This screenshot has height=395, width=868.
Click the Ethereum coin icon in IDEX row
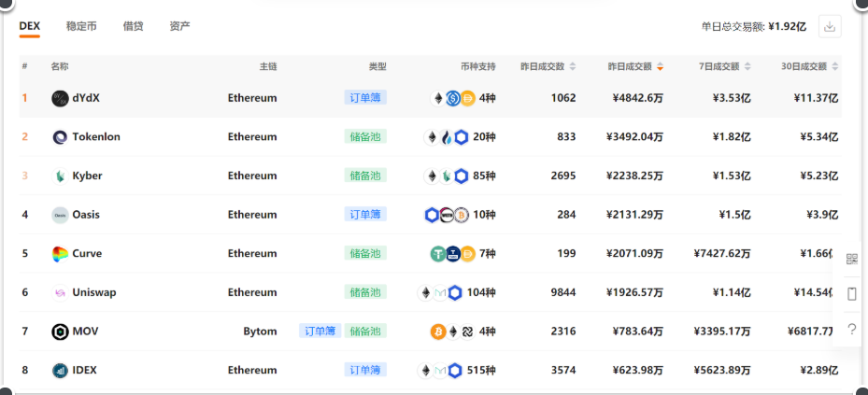click(426, 370)
